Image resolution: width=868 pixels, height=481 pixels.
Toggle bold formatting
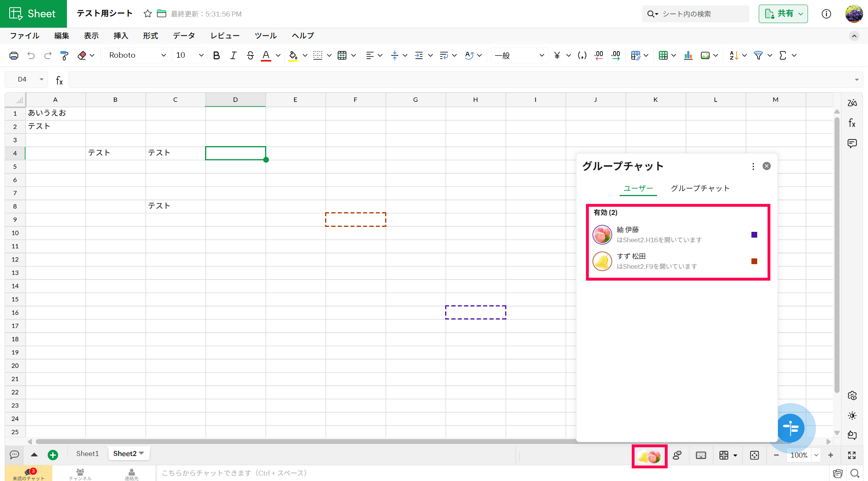pos(216,55)
